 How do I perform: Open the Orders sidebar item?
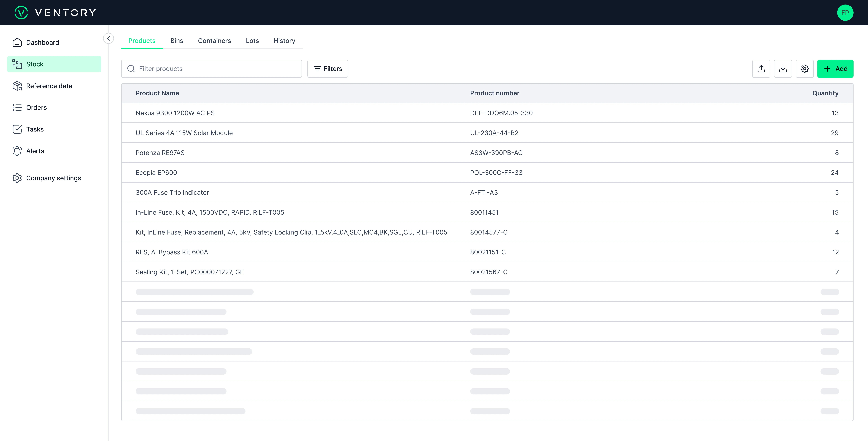point(36,107)
